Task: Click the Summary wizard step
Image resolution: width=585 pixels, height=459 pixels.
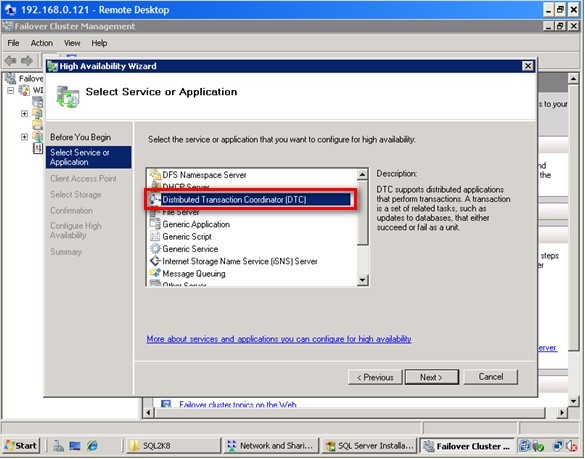Action: tap(66, 252)
